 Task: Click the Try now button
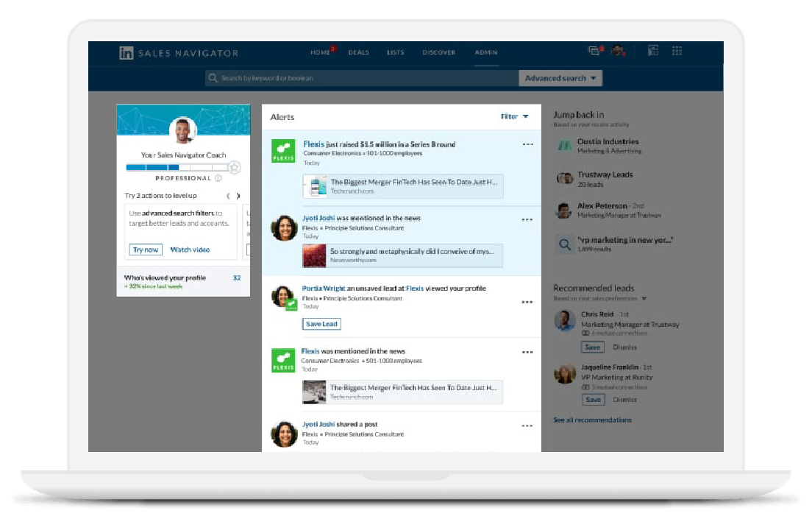click(146, 250)
